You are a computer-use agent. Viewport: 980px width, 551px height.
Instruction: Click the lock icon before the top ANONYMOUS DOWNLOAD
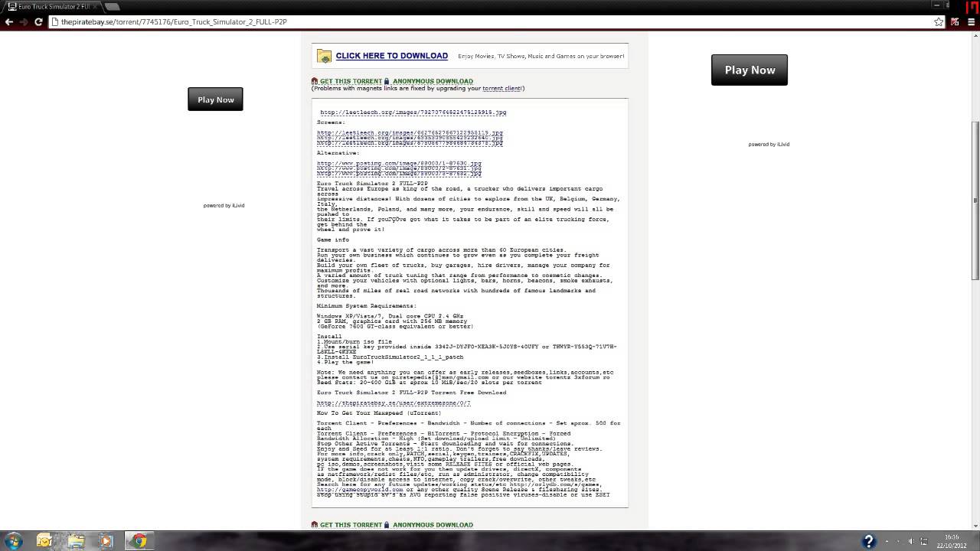387,81
